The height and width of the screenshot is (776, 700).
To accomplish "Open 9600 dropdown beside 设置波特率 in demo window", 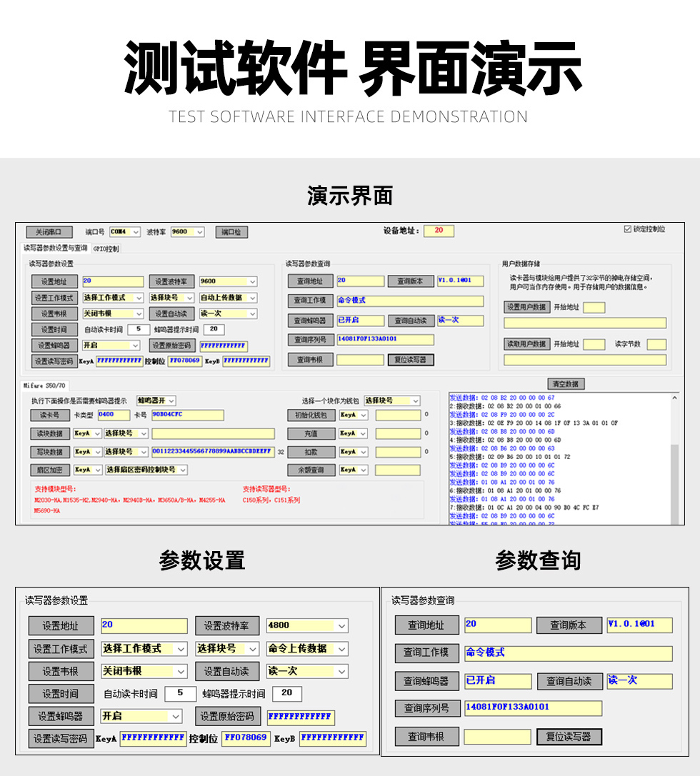I will pos(228,281).
